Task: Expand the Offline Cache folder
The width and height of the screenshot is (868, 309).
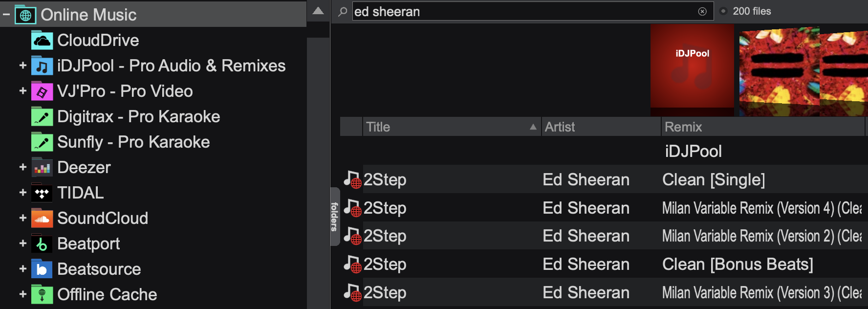Action: point(22,294)
